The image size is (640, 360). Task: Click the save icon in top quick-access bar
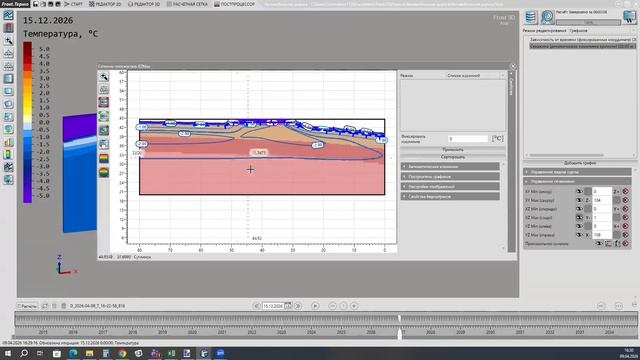coord(36,4)
